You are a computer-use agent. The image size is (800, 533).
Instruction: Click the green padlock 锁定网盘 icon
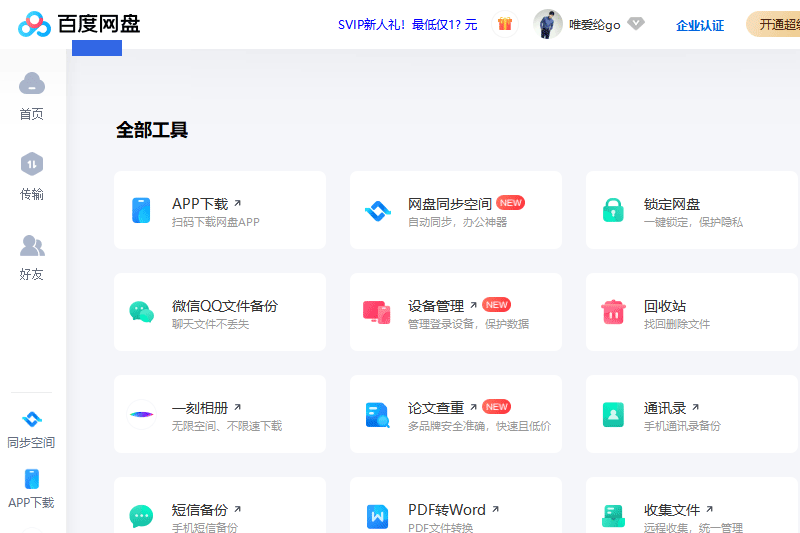(x=613, y=210)
